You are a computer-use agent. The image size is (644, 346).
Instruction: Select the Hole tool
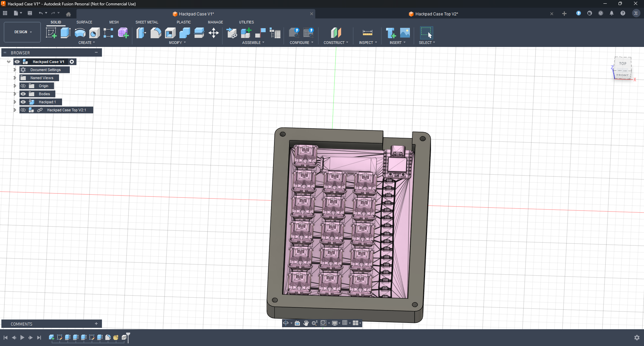tap(95, 33)
